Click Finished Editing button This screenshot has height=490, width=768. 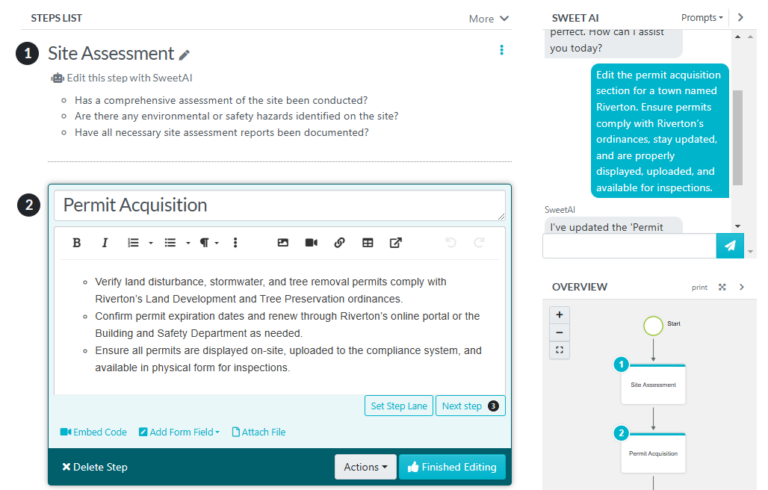click(x=452, y=467)
